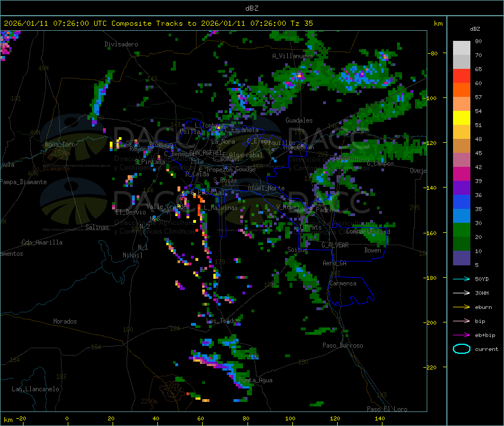This screenshot has height=426, width=504.
Task: Click the 'L_Malvinas' map label
Action: pyautogui.click(x=221, y=208)
